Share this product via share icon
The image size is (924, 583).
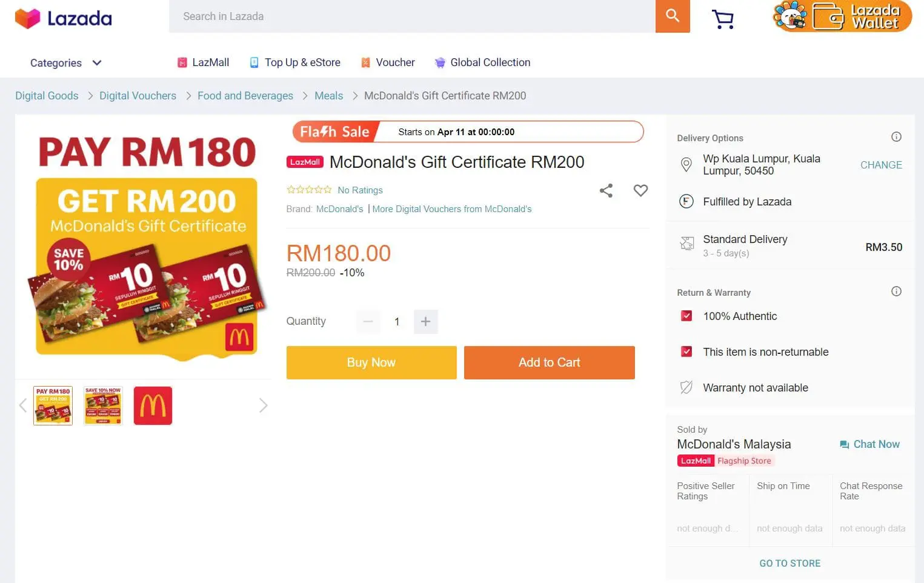[x=606, y=190]
